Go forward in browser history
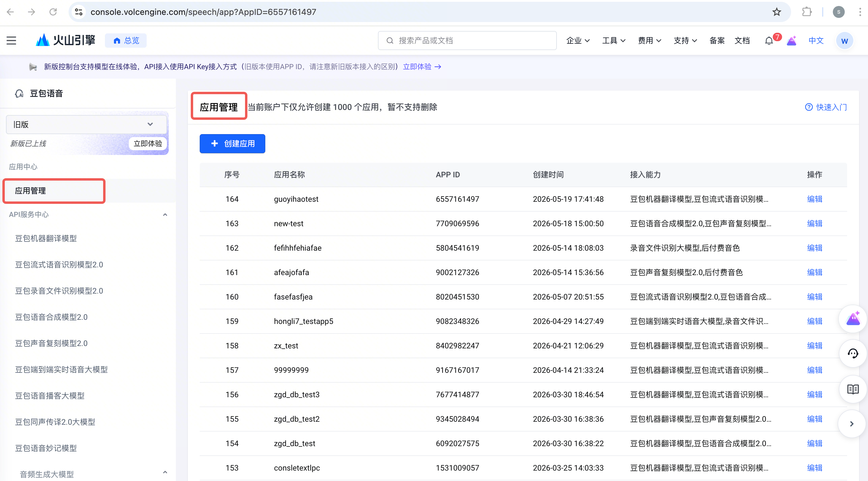The height and width of the screenshot is (481, 868). click(32, 12)
